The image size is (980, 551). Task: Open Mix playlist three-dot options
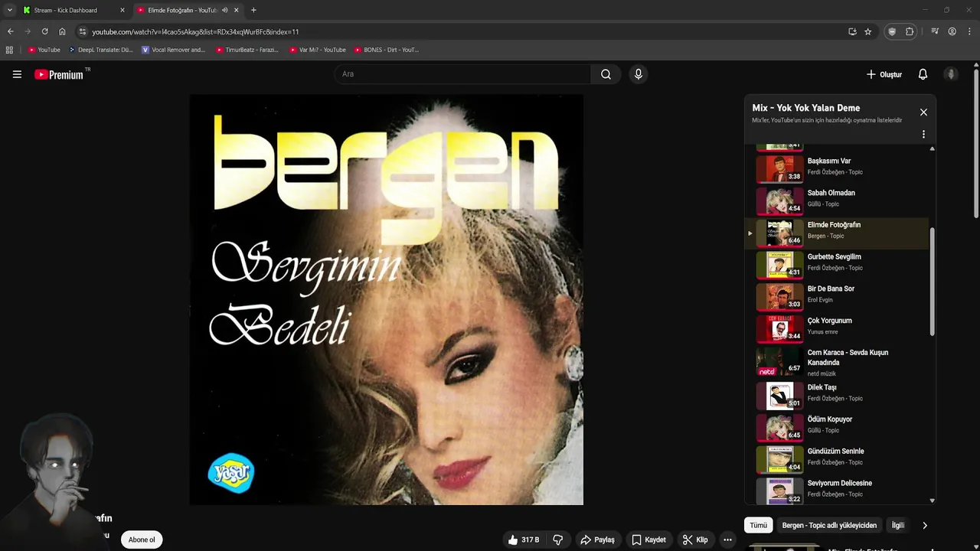coord(923,134)
